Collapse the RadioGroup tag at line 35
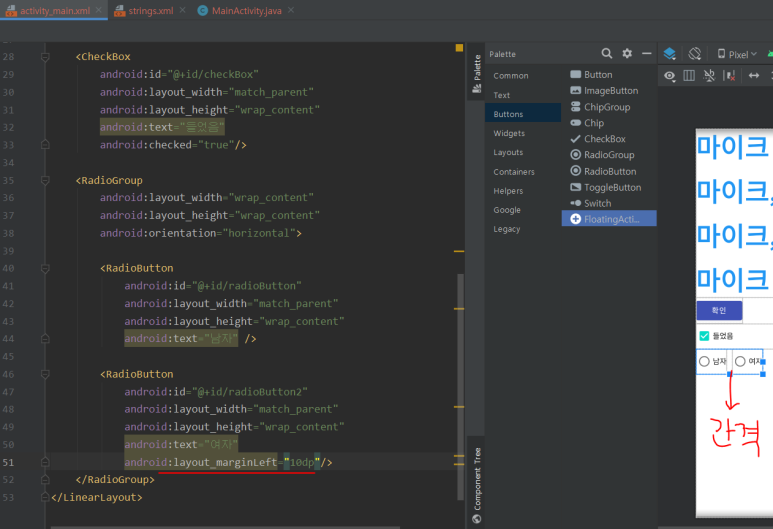This screenshot has width=773, height=529. [x=45, y=180]
